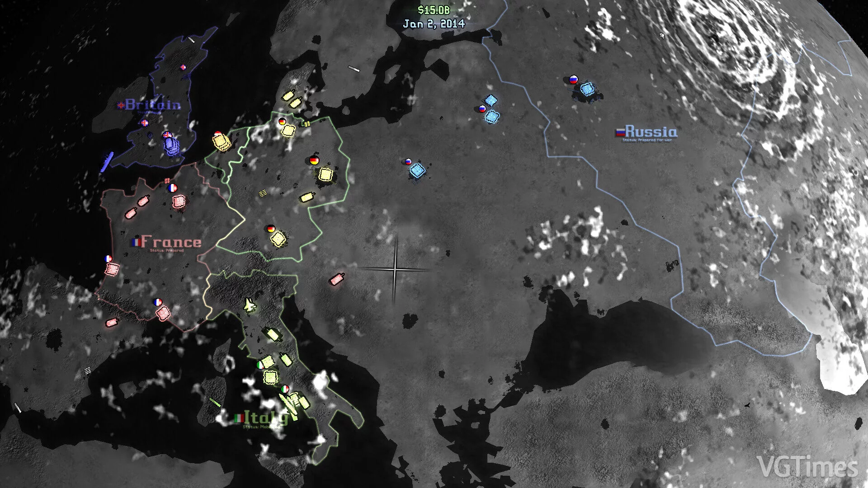Select the grey unit north of Scotland
868x488 pixels.
tap(192, 40)
